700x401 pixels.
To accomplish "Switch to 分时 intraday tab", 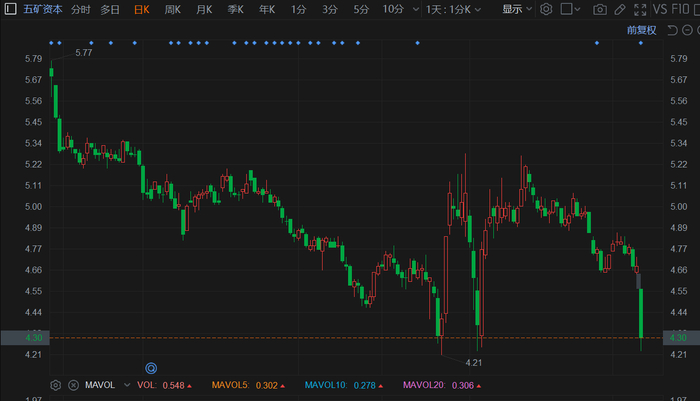I will pos(81,9).
